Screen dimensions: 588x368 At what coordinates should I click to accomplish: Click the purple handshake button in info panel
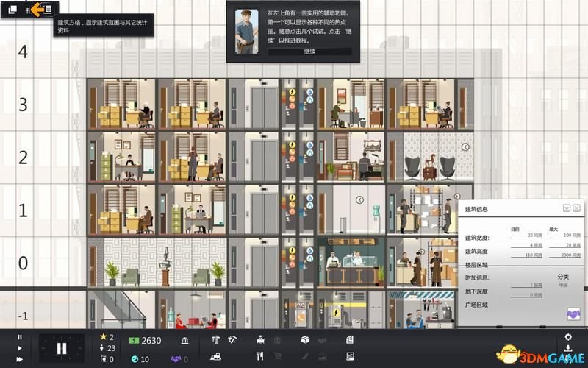coord(573,314)
